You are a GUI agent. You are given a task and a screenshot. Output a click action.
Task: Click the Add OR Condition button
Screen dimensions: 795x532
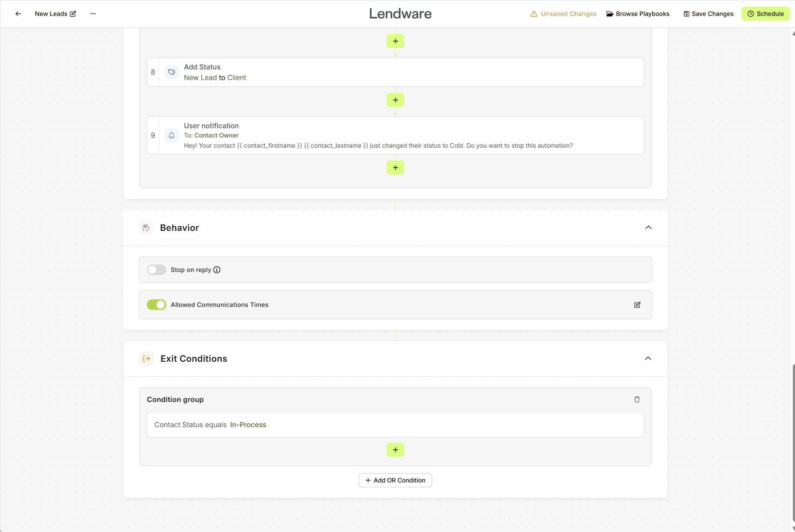coord(395,480)
